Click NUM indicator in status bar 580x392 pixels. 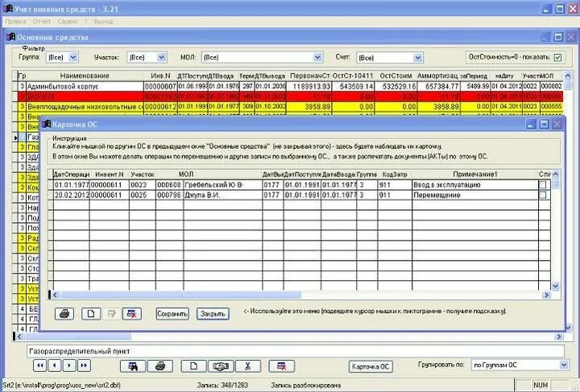[541, 385]
